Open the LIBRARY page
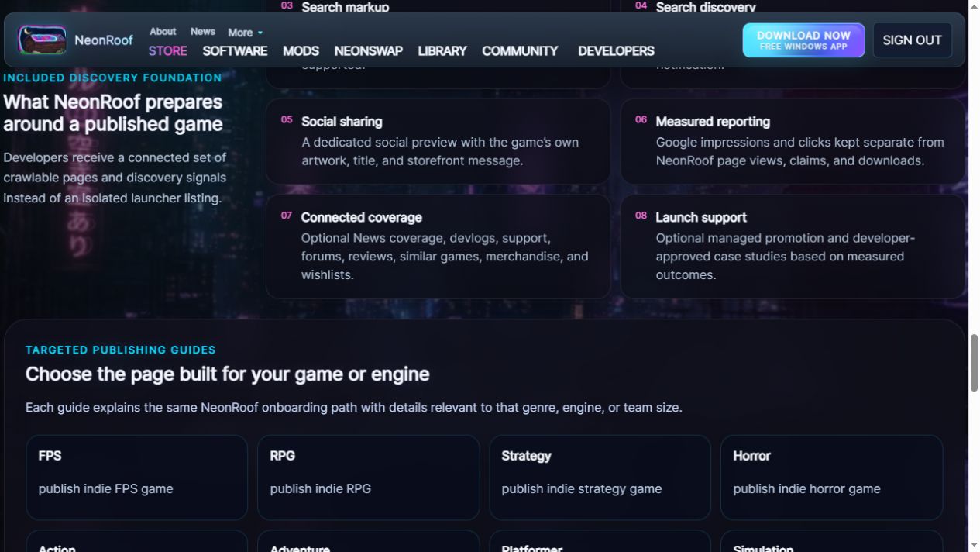 pos(442,51)
